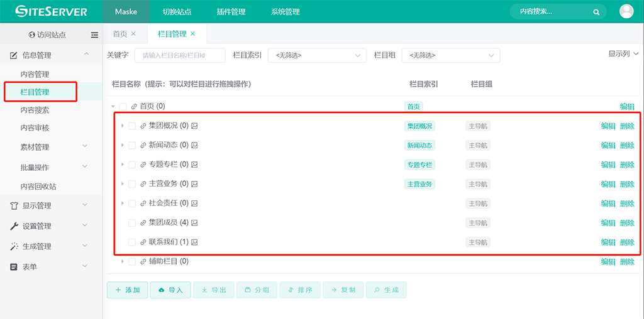Expand the 专题专栏 tree node

point(123,165)
